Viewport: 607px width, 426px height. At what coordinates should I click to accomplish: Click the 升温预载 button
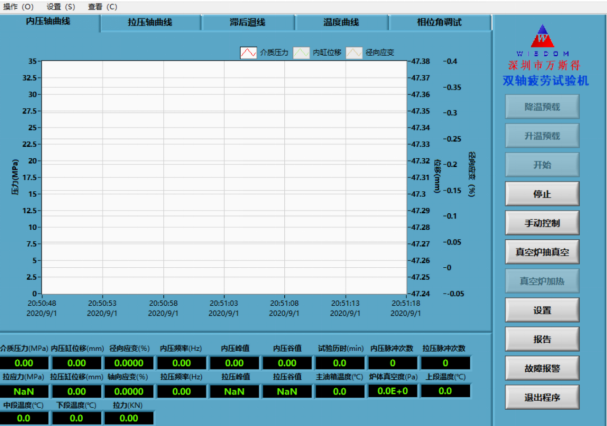(x=542, y=136)
